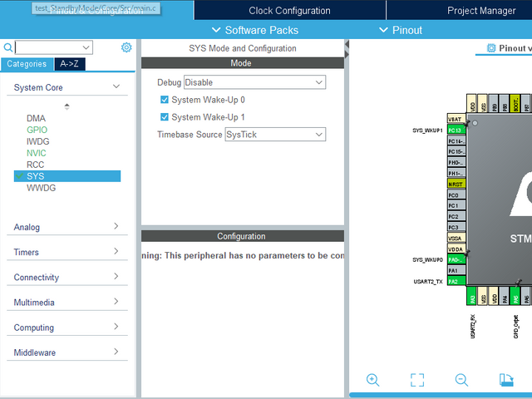Screen dimensions: 532x399
Task: Open the Project Manager tab
Action: [x=480, y=11]
